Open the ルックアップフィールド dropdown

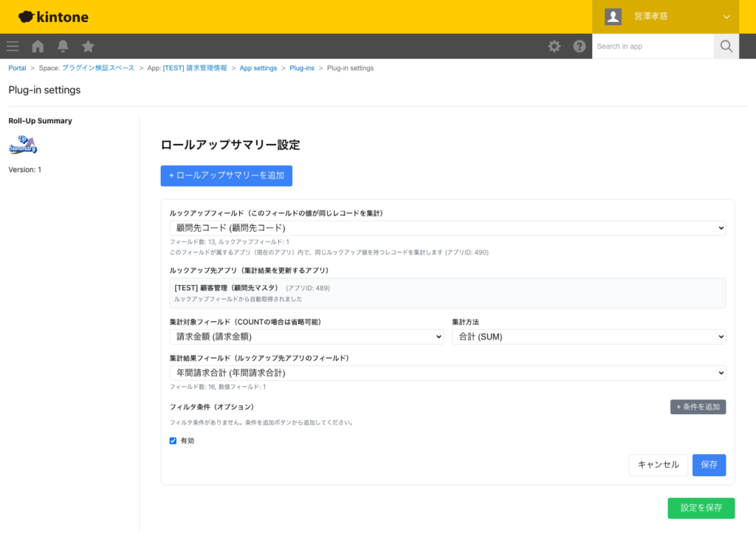[447, 227]
